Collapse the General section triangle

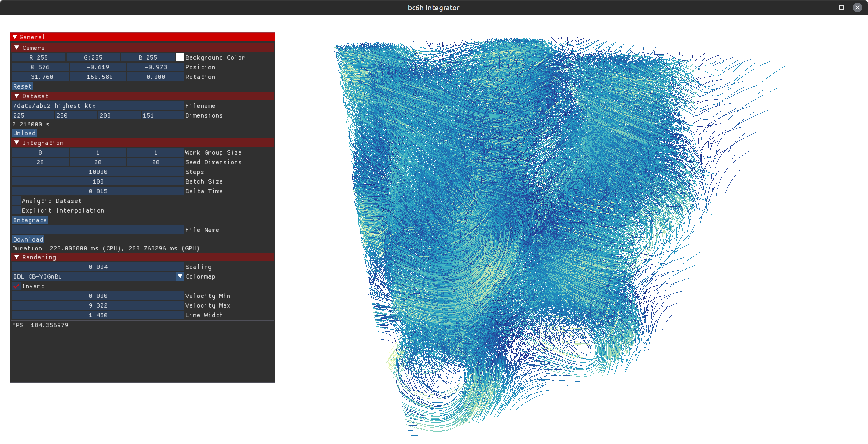(15, 37)
